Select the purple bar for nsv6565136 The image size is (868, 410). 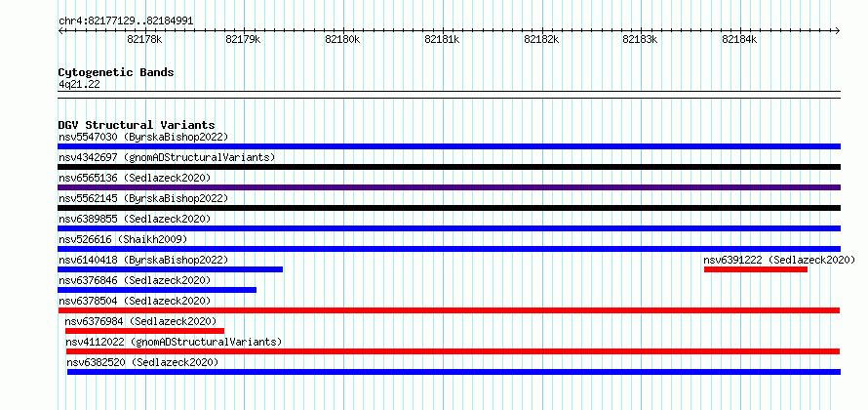click(x=449, y=187)
